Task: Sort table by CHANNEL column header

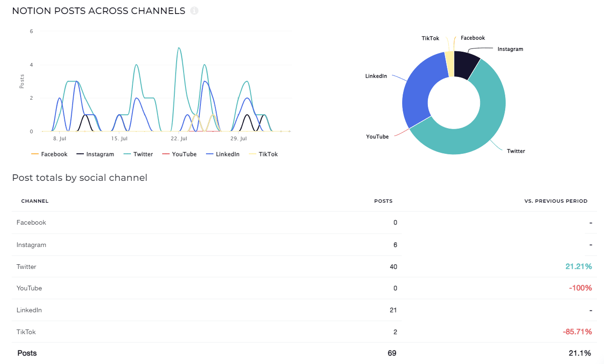Action: pos(35,201)
